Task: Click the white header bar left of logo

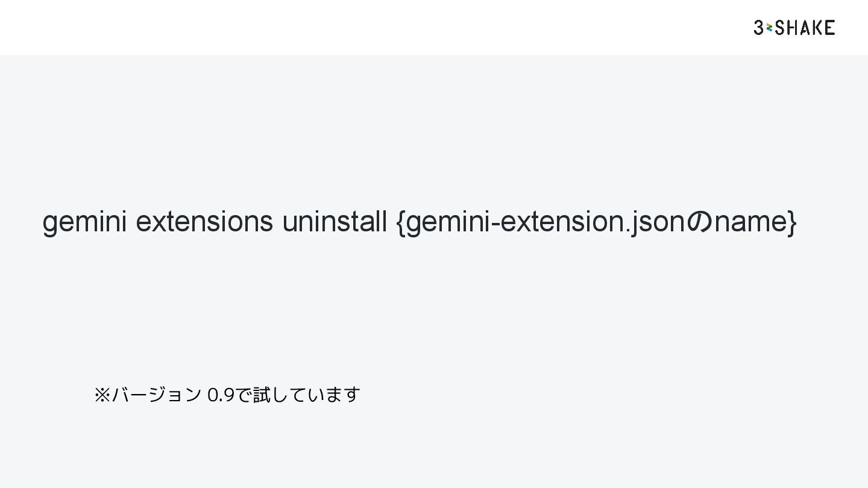Action: click(x=374, y=27)
